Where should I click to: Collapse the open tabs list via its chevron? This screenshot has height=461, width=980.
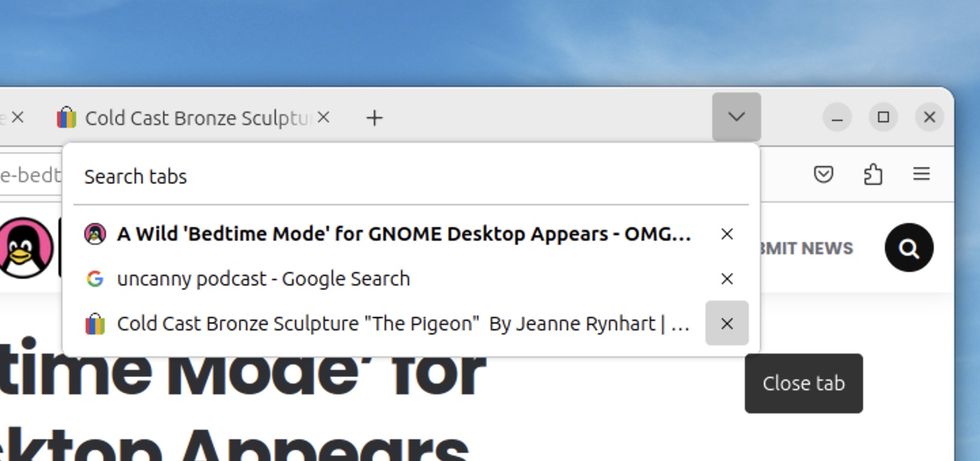(736, 116)
